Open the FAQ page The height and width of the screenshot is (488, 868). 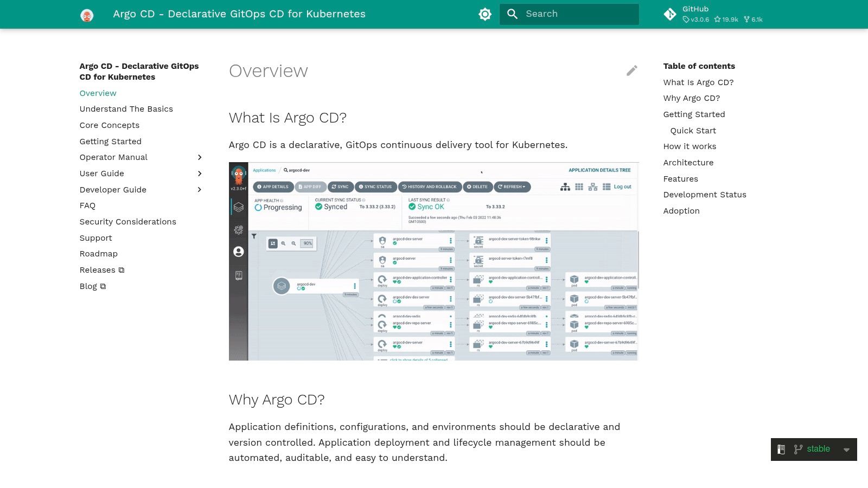87,206
